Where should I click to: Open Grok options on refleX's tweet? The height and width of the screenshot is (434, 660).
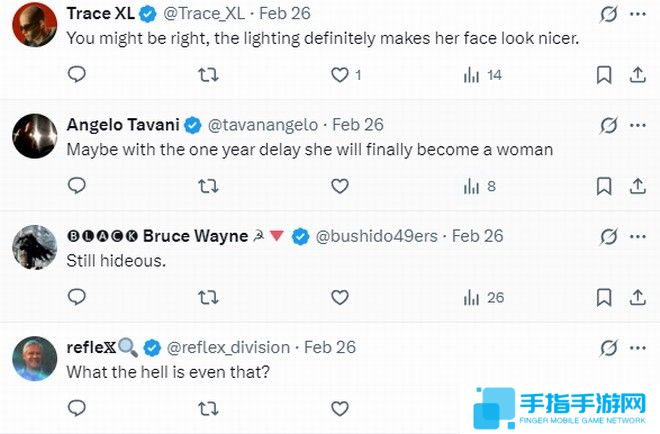pyautogui.click(x=607, y=347)
